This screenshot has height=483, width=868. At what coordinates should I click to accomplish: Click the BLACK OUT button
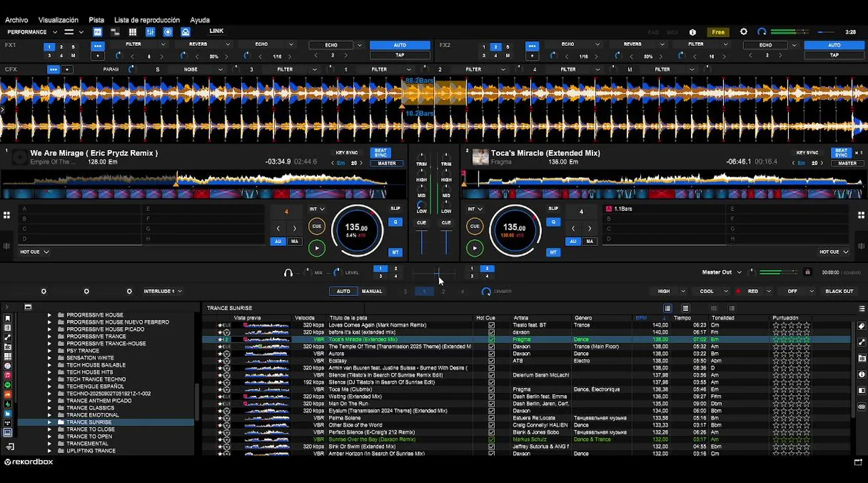click(x=839, y=291)
